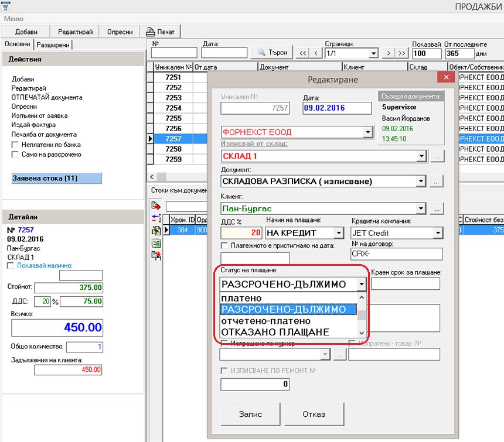This screenshot has width=504, height=442.
Task: Select row 7259 in the sales table
Action: point(173,159)
